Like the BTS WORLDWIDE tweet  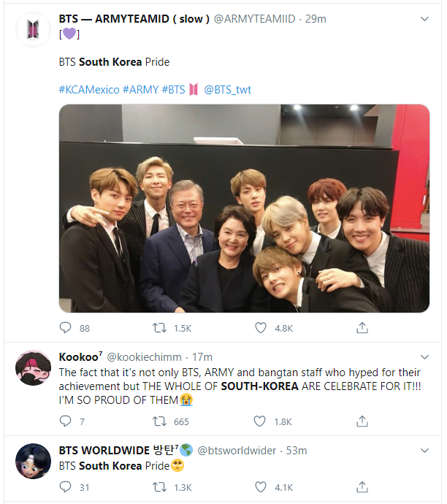pos(261,487)
